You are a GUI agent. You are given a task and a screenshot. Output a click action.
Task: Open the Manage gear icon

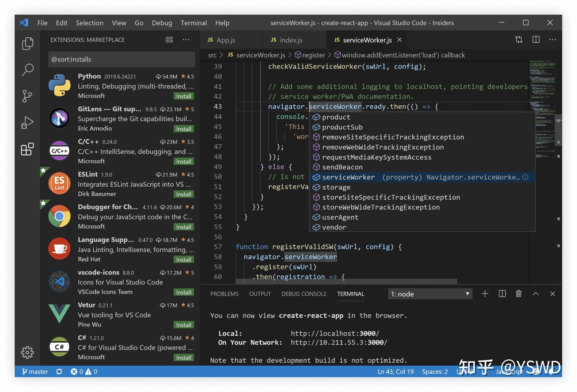[x=27, y=352]
